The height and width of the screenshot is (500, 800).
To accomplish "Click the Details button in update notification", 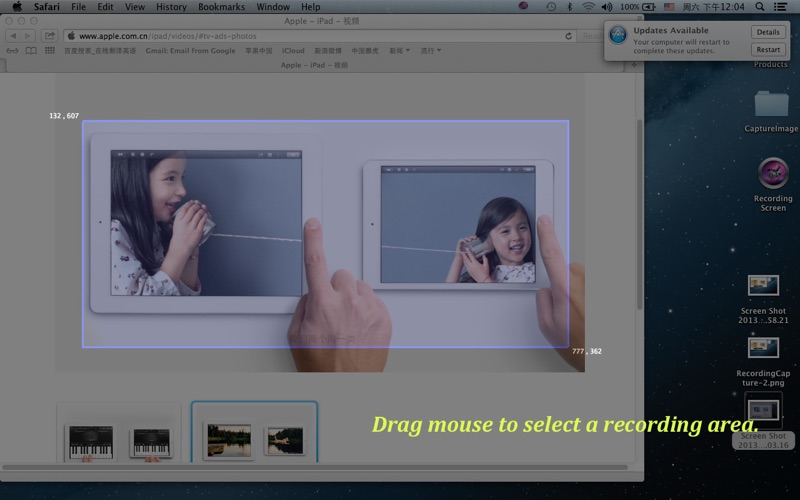I will point(767,32).
